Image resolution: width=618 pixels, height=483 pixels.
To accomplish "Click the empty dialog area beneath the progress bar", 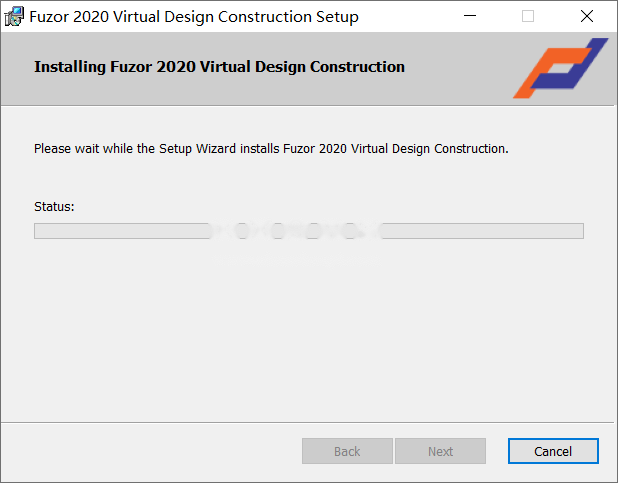I will click(x=307, y=331).
